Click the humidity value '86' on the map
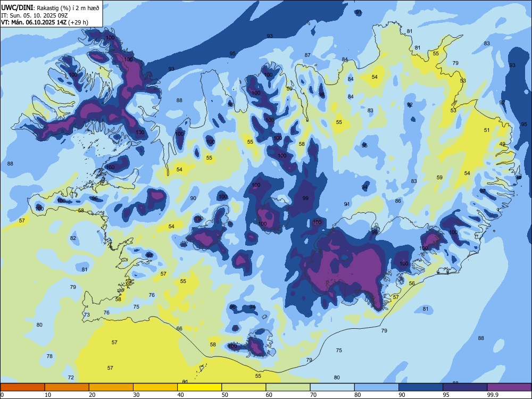532x399 pixels. [x=398, y=201]
